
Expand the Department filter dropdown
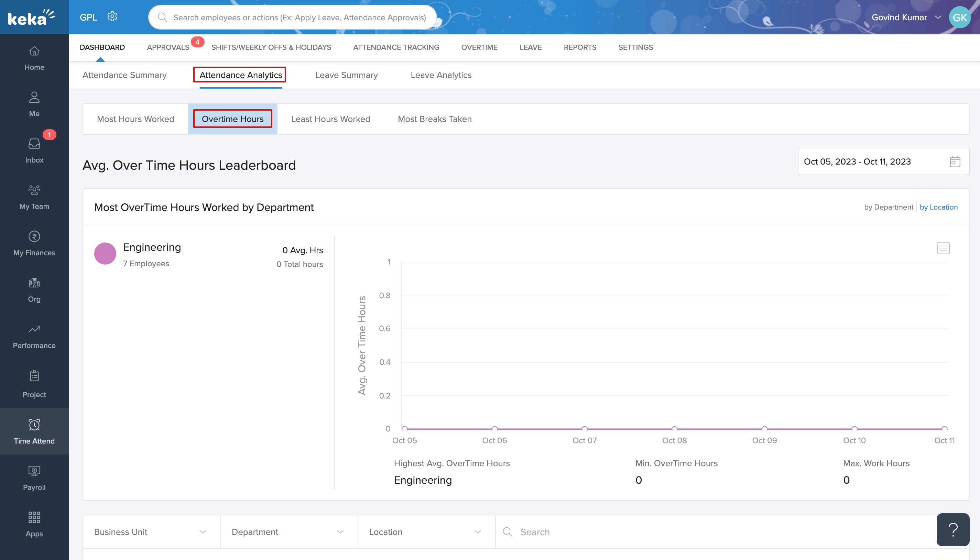pyautogui.click(x=288, y=532)
